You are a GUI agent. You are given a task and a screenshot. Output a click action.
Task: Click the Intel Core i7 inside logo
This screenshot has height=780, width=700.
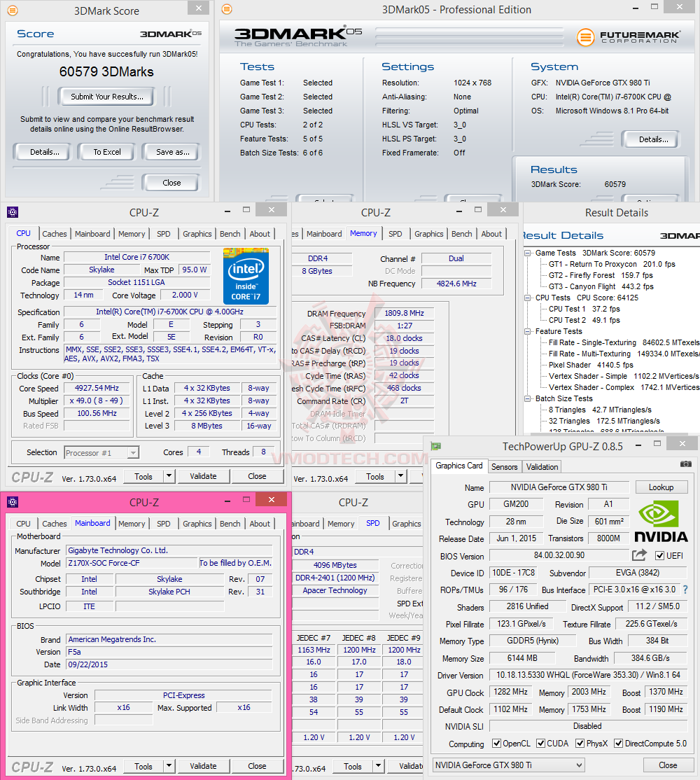point(246,276)
